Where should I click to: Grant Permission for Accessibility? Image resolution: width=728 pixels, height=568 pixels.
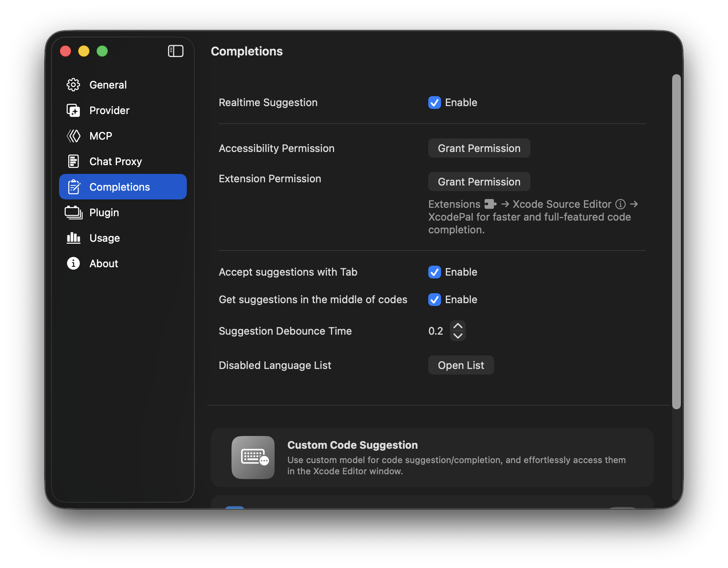(479, 148)
